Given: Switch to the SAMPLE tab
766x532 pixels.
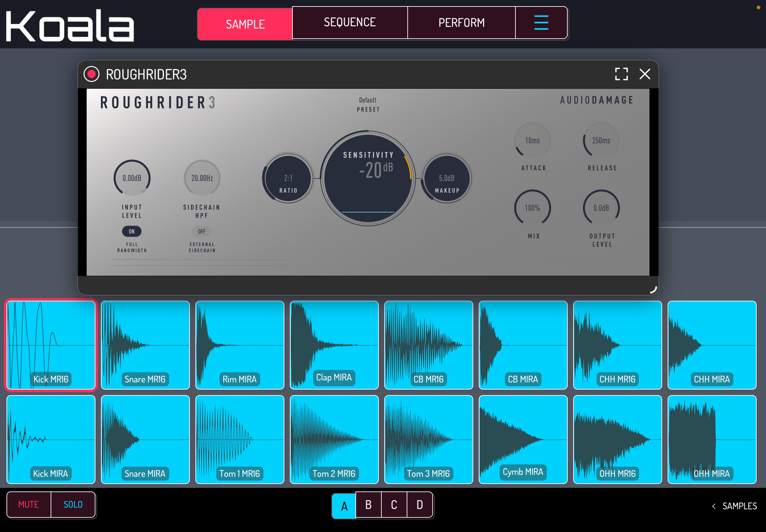Looking at the screenshot, I should [x=245, y=24].
